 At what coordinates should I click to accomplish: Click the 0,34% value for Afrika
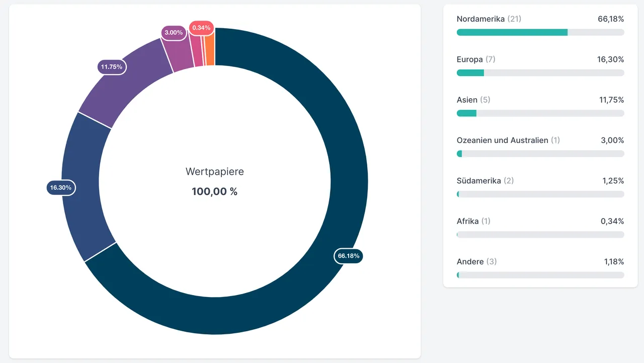tap(612, 221)
